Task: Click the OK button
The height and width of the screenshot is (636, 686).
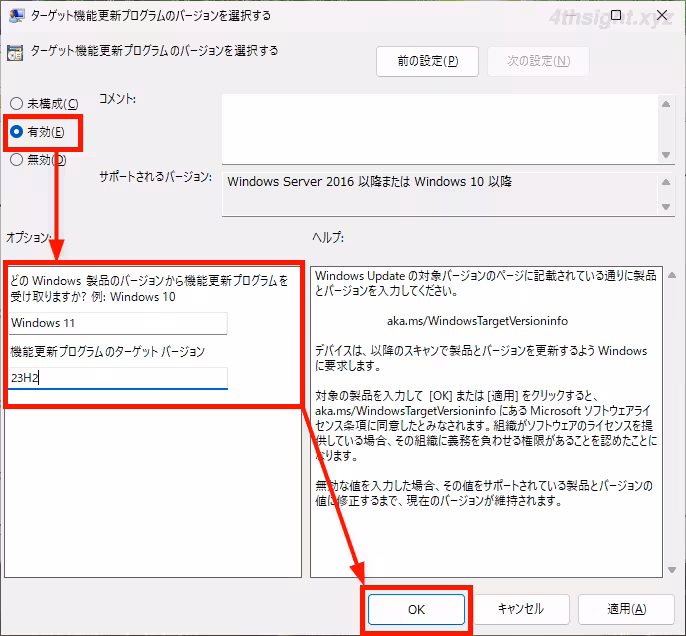Action: tap(416, 609)
